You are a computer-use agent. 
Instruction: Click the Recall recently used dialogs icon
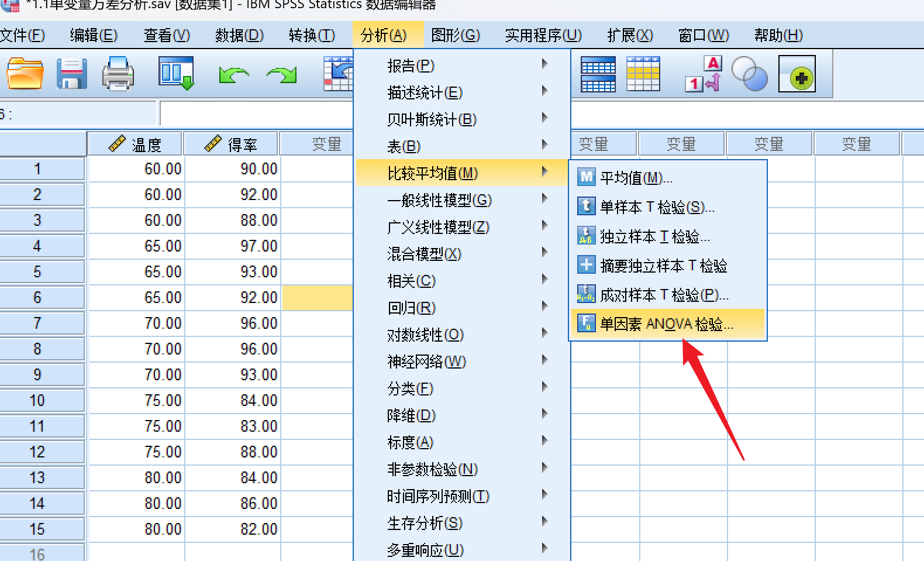coord(176,74)
